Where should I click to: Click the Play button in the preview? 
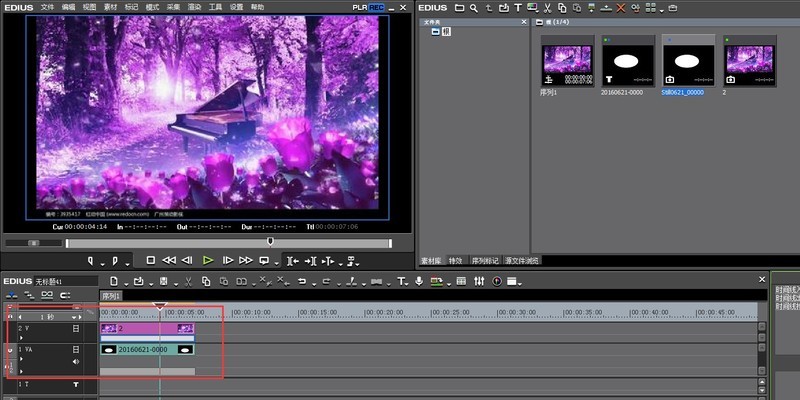(x=207, y=260)
